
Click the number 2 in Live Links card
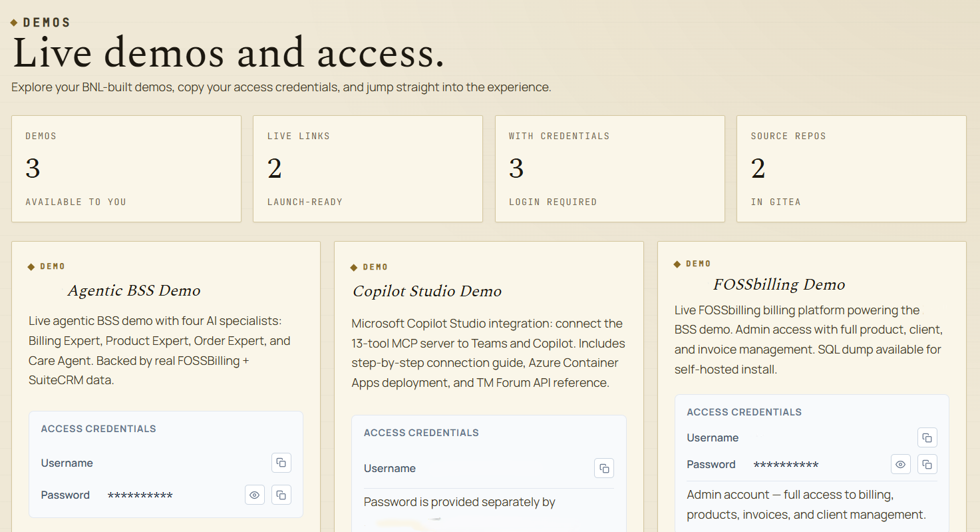coord(275,168)
